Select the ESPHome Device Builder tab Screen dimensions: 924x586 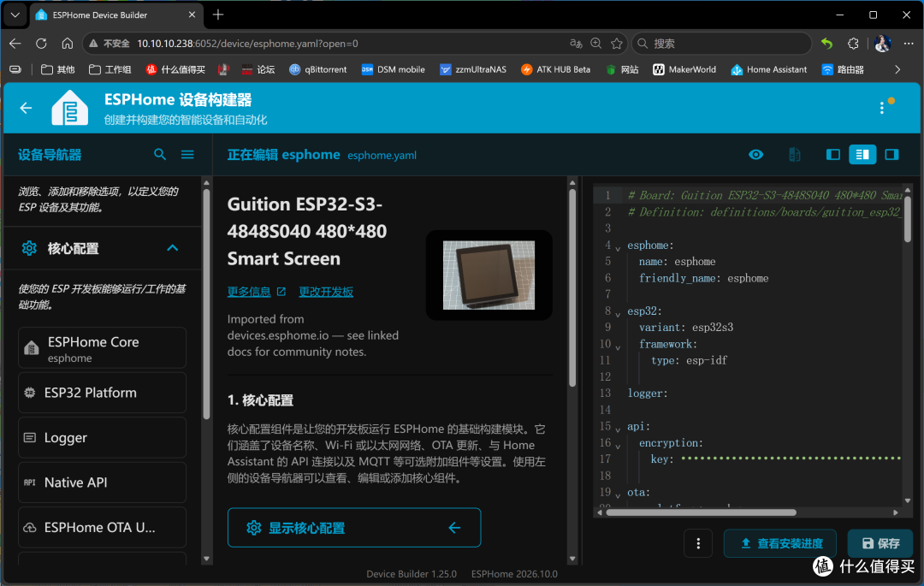115,15
